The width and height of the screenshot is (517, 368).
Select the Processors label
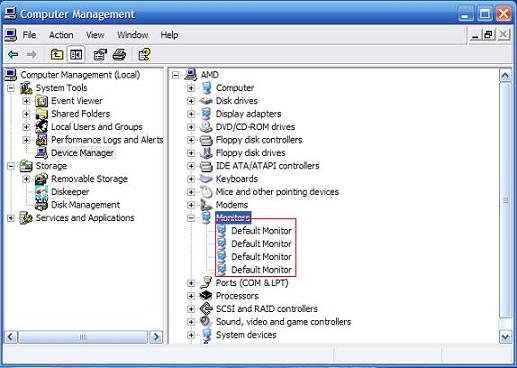coord(237,296)
